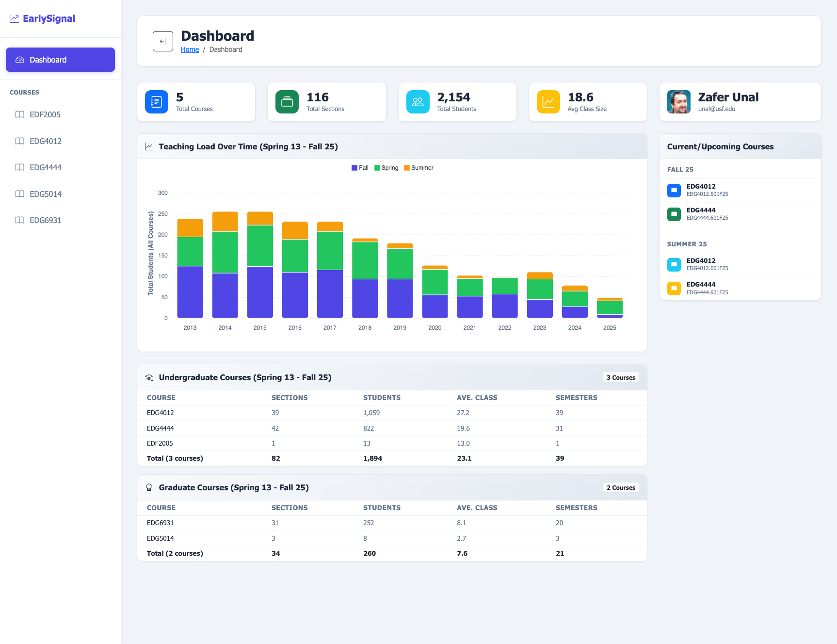Click the blue Total Courses list icon

(156, 102)
